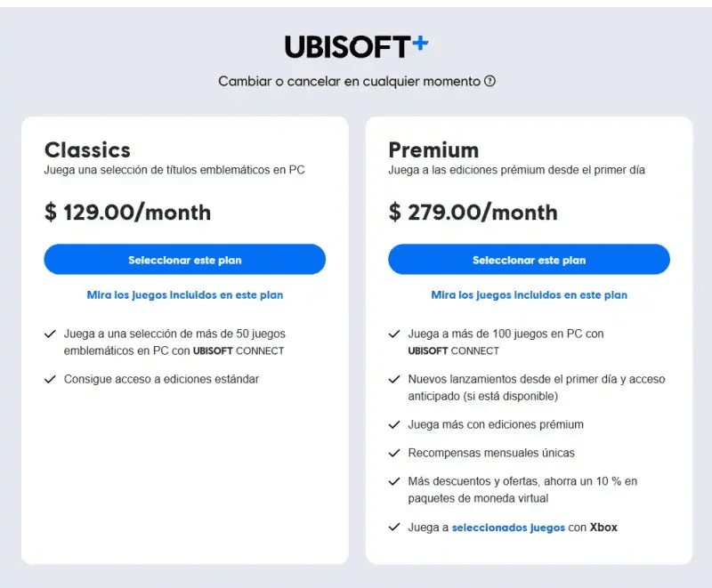Viewport: 712px width, 588px height.
Task: View games included in Premium plan
Action: point(529,294)
